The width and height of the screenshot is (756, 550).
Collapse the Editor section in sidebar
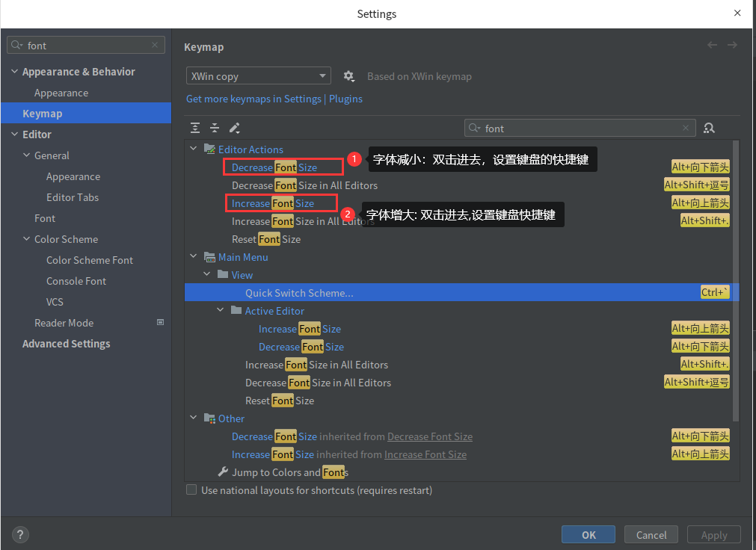14,134
